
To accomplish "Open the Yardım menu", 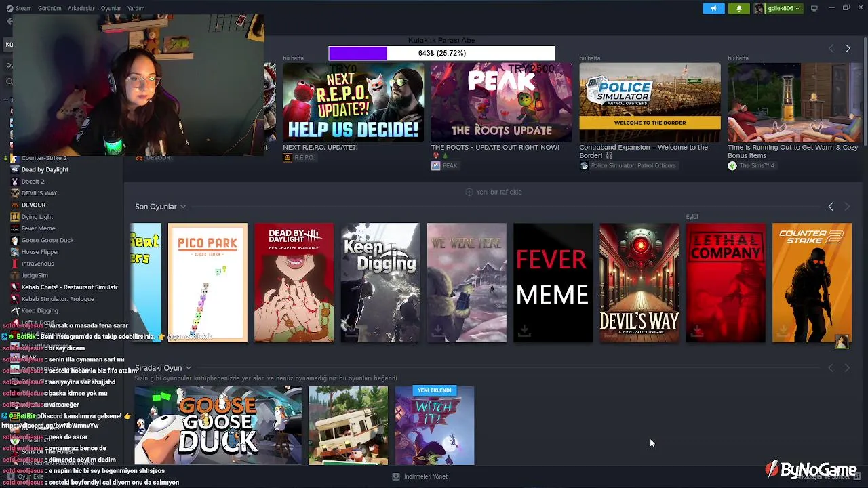I will tap(136, 8).
